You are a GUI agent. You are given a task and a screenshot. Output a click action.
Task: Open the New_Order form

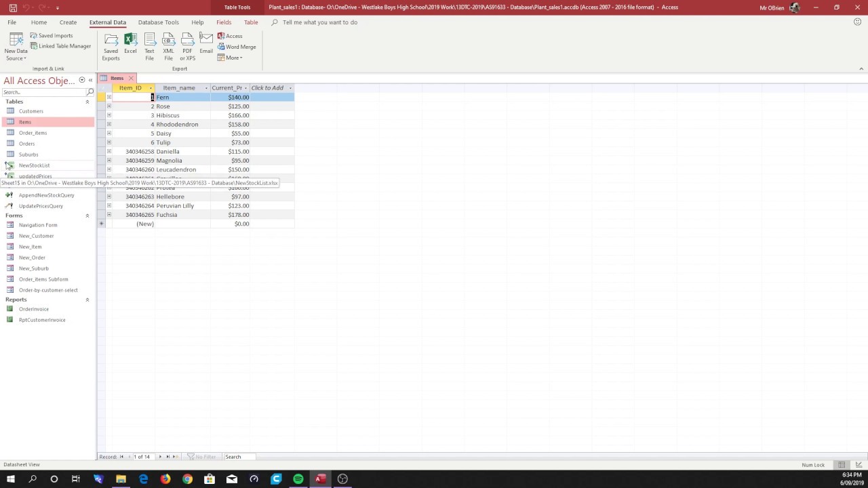point(32,258)
